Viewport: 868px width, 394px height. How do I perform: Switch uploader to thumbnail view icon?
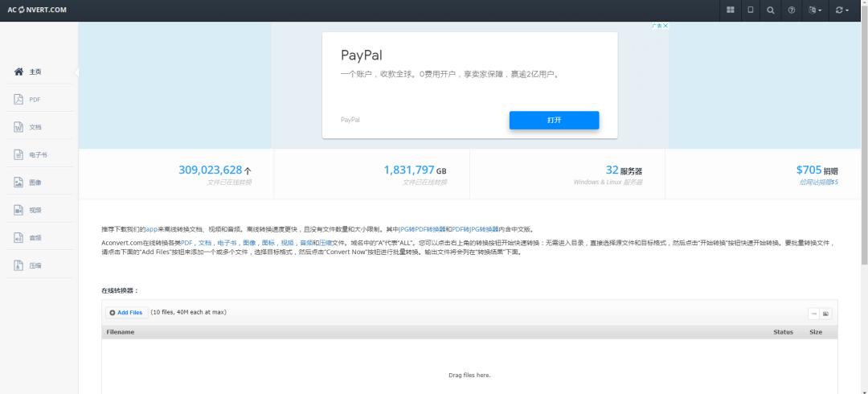825,314
